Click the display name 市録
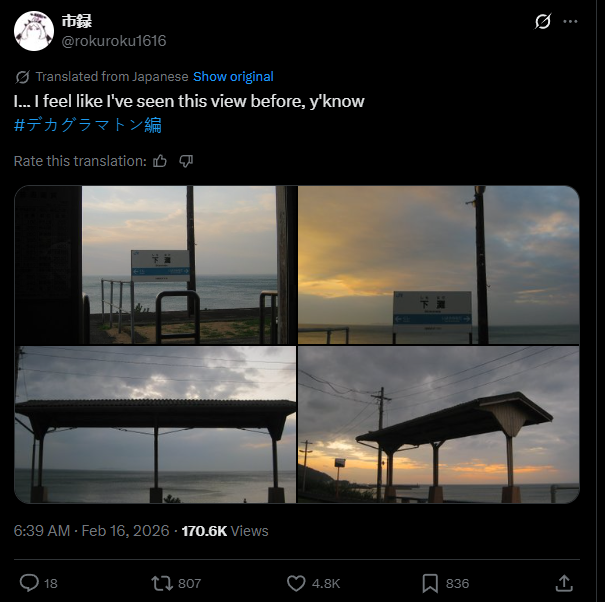605x602 pixels. click(77, 21)
